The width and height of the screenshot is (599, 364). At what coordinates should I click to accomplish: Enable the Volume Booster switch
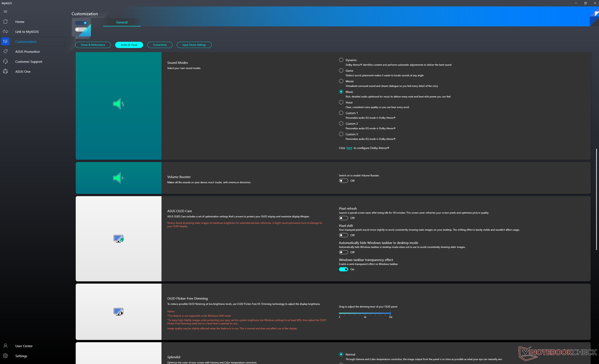tap(343, 181)
